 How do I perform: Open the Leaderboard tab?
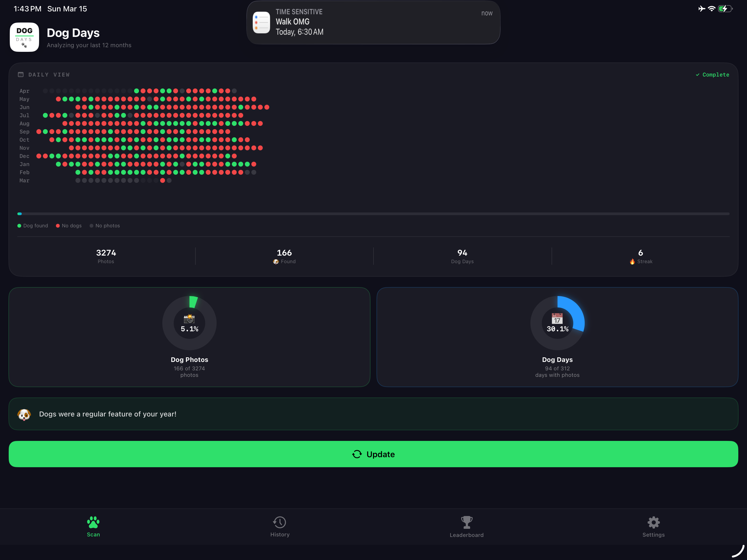467,527
